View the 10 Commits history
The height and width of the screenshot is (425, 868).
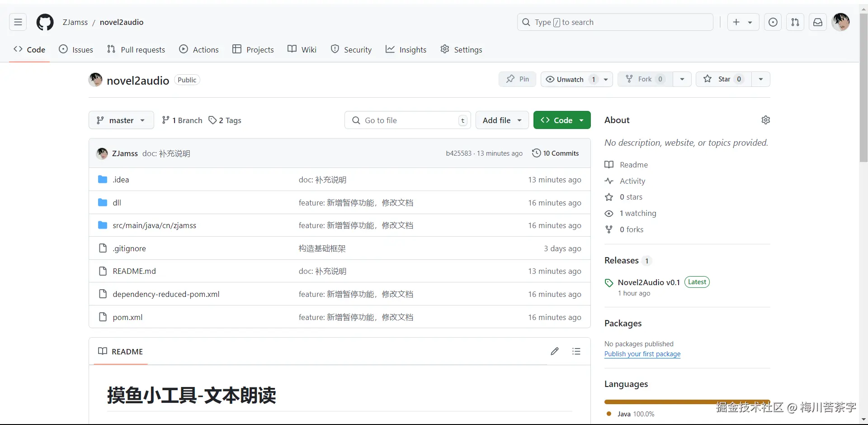(x=556, y=153)
